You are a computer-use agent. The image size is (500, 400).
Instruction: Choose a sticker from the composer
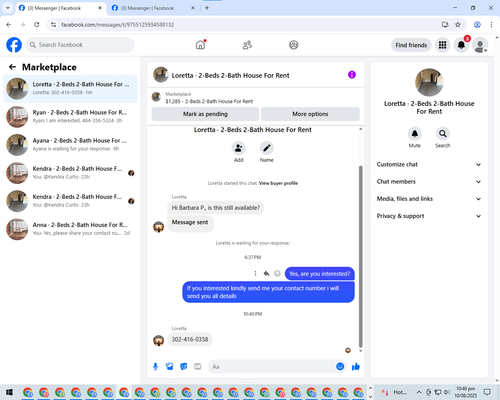184,367
